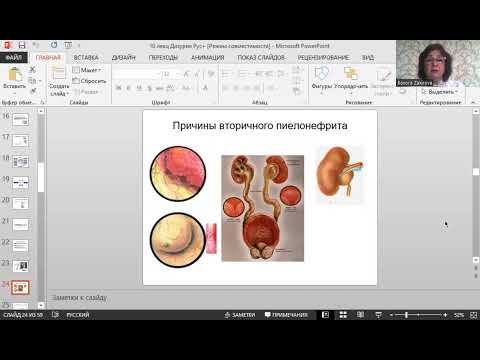Open the Copy options dropdown arrow
The image size is (480, 360).
click(x=40, y=81)
